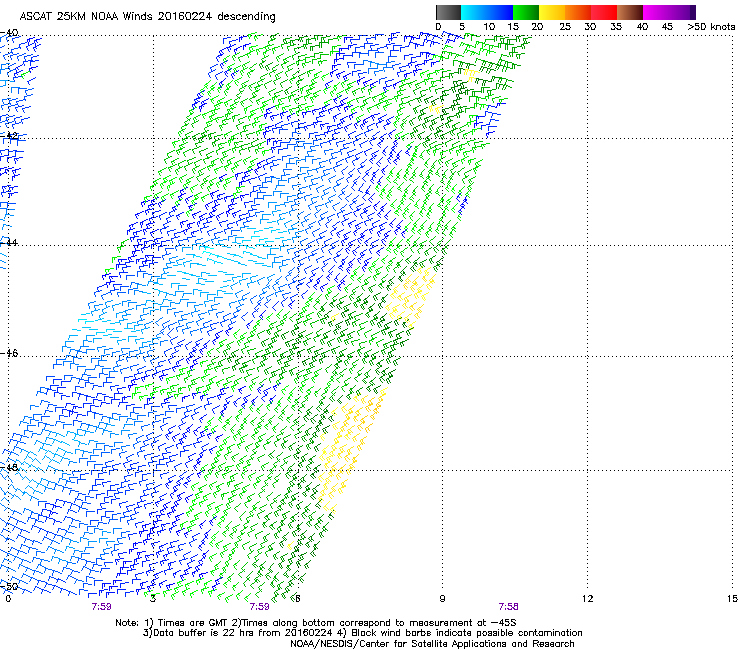Click the dark purple 45-50 knots legend swatch
Screen dimensions: 740x650
tap(682, 12)
